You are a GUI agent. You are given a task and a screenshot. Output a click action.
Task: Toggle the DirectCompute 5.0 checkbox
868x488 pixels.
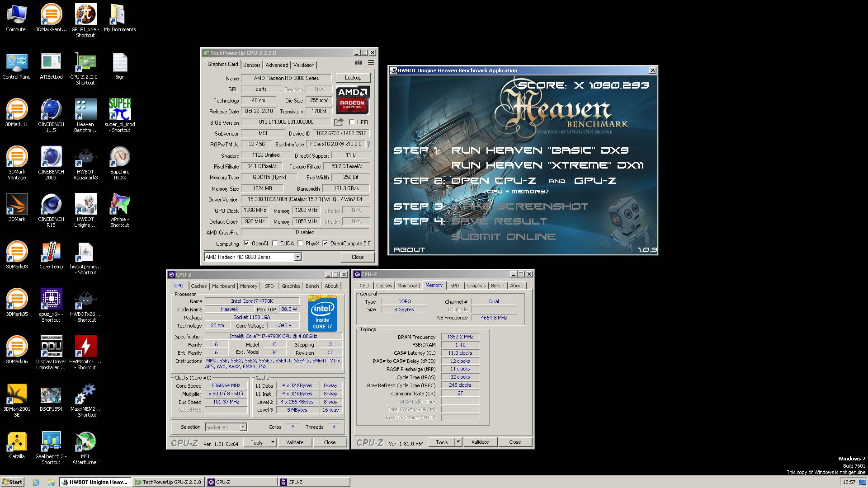(x=325, y=244)
